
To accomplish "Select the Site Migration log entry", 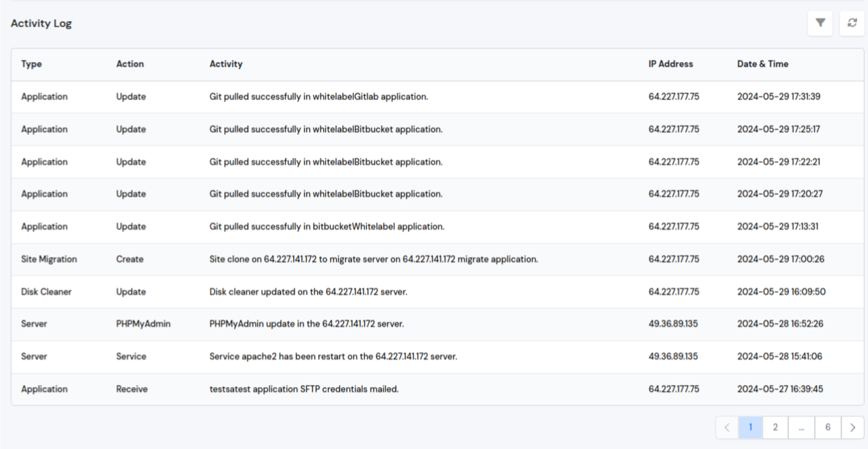I will point(373,260).
